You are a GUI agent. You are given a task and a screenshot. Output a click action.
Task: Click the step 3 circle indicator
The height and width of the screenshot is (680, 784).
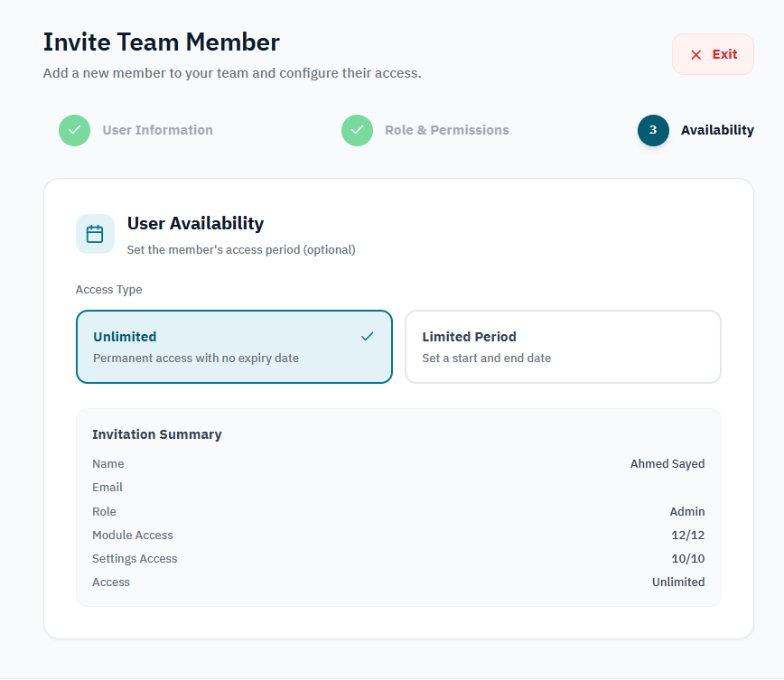[653, 130]
